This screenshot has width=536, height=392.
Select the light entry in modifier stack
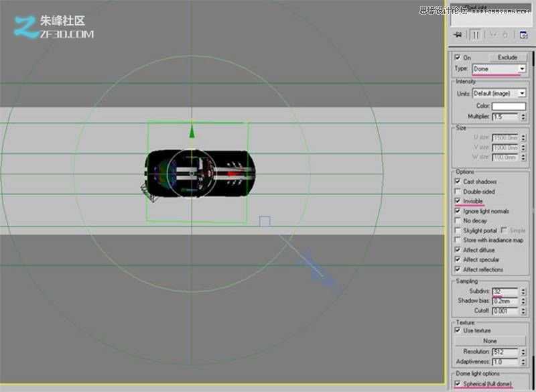pyautogui.click(x=490, y=7)
